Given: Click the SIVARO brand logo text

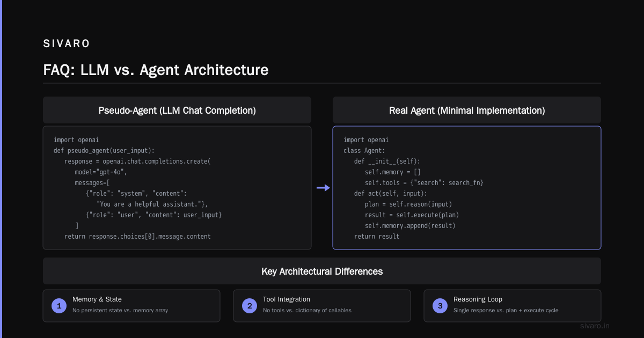Looking at the screenshot, I should coord(67,44).
